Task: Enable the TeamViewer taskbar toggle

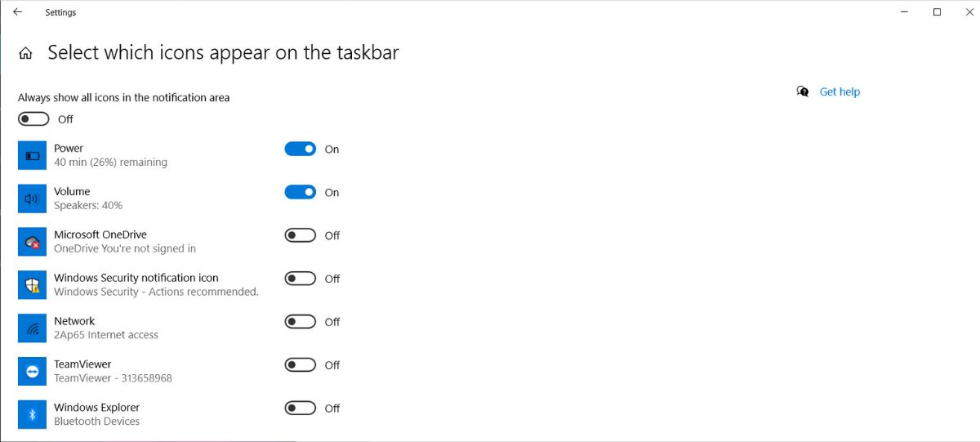Action: click(300, 365)
